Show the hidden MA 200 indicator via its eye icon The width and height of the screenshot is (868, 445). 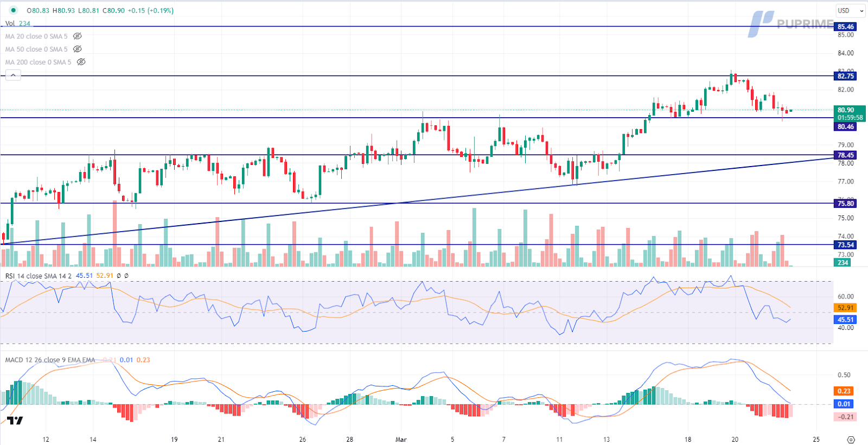tap(81, 62)
